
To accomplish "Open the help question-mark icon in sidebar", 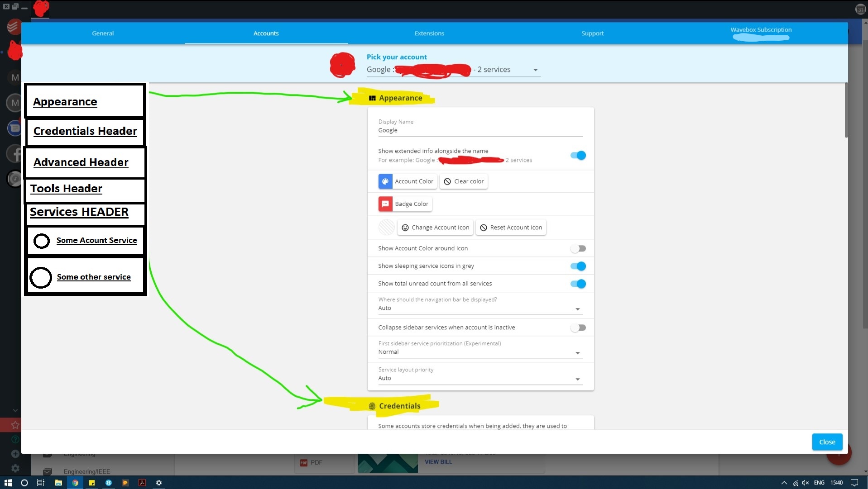I will (14, 440).
